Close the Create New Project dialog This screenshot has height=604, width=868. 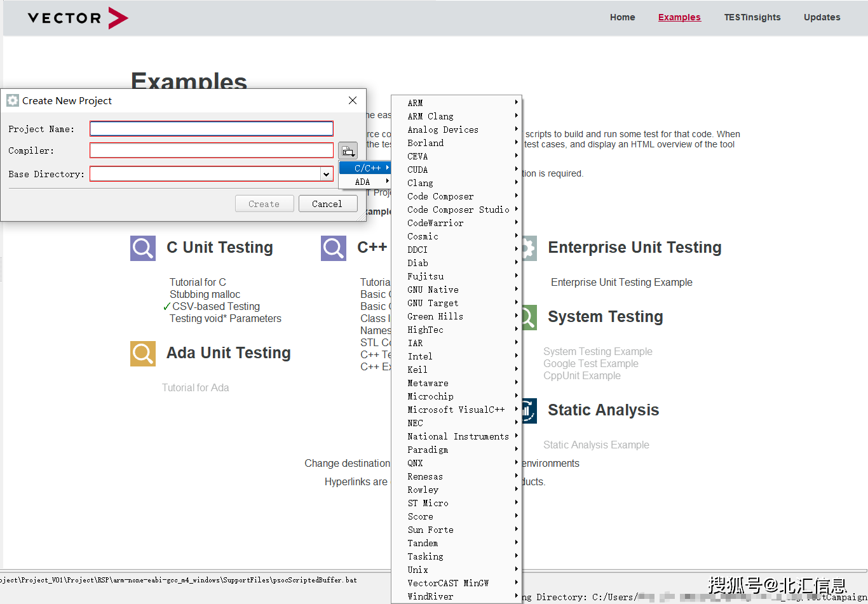pos(353,100)
